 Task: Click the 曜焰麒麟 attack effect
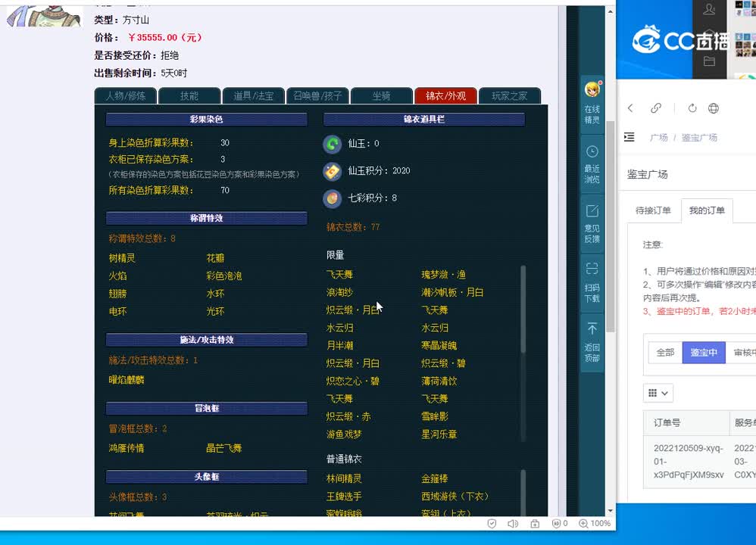(x=127, y=380)
